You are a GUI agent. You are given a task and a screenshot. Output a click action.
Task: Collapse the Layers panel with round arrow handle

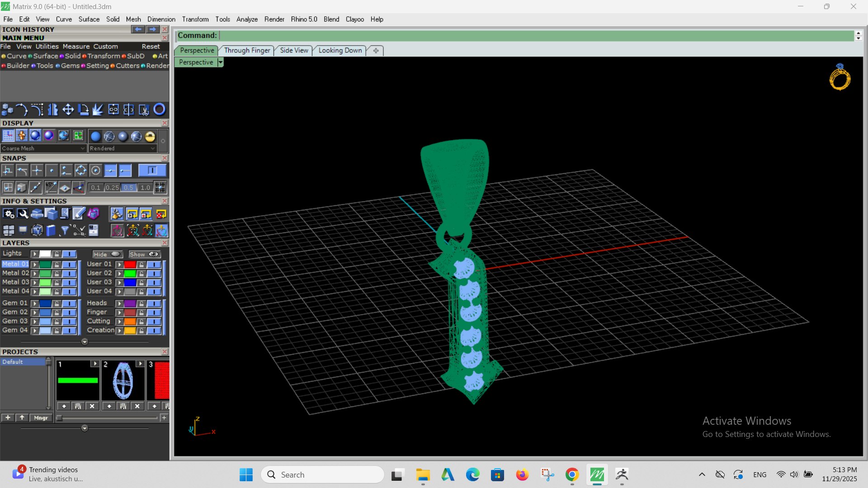tap(85, 342)
